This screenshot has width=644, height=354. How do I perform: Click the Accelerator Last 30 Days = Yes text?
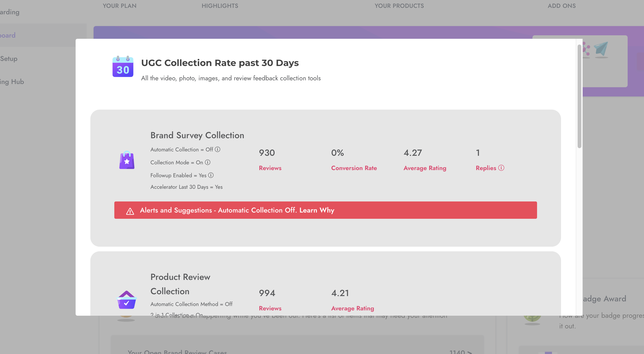[x=186, y=187]
